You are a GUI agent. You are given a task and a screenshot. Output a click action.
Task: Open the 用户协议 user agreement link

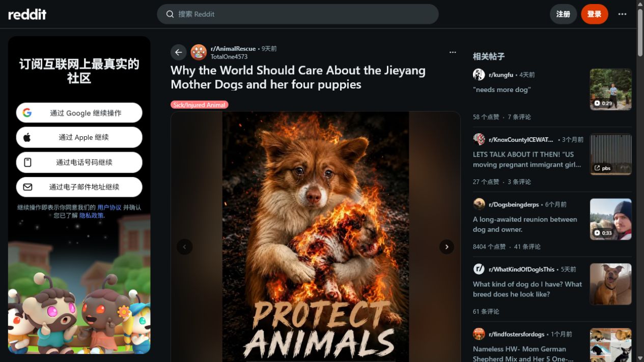click(x=109, y=207)
